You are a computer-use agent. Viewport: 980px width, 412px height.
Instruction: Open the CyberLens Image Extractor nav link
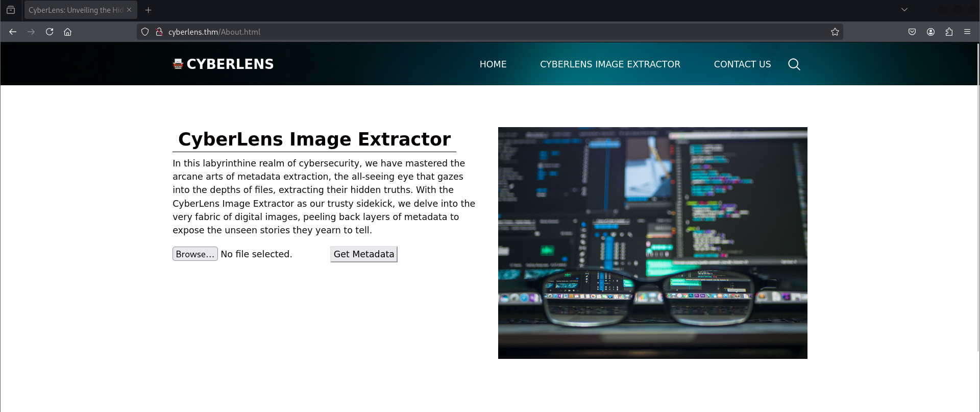[x=610, y=64]
